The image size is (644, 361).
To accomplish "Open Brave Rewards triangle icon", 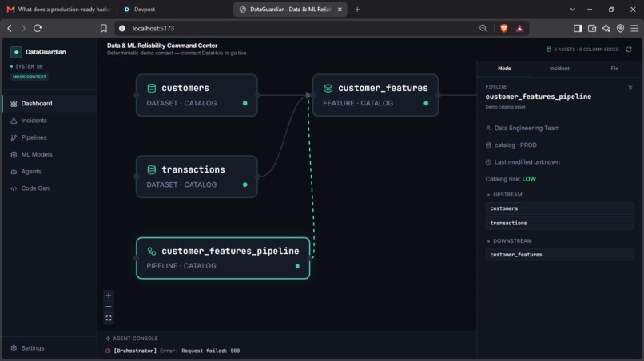I will point(519,28).
